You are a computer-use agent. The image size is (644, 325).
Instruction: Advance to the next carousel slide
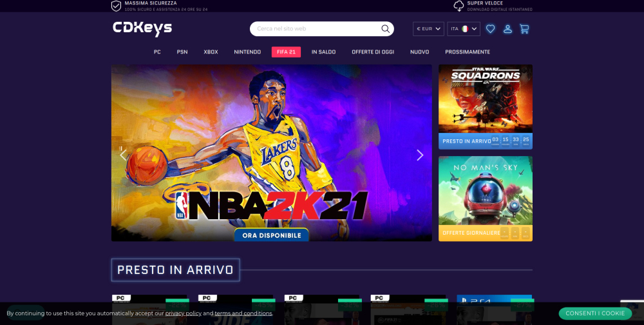(420, 155)
